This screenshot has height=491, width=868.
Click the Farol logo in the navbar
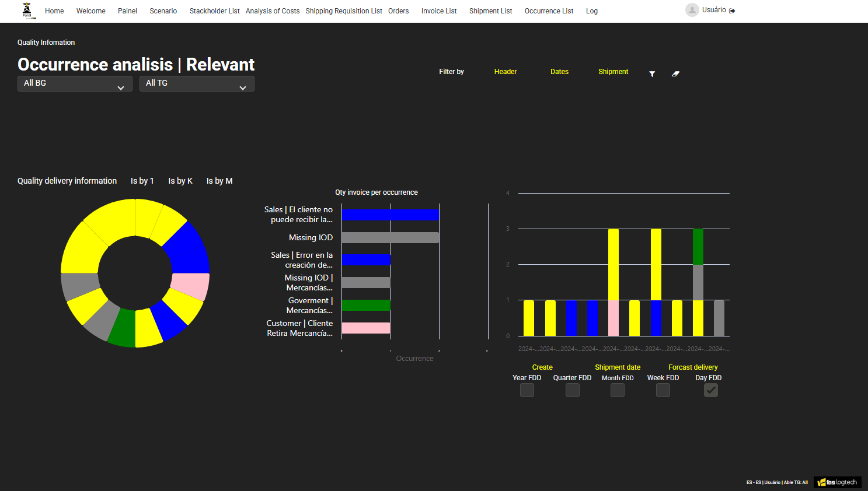[27, 10]
